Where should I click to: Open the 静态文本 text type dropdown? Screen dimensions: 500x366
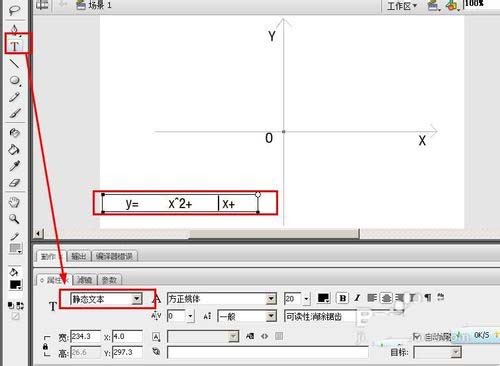point(106,299)
